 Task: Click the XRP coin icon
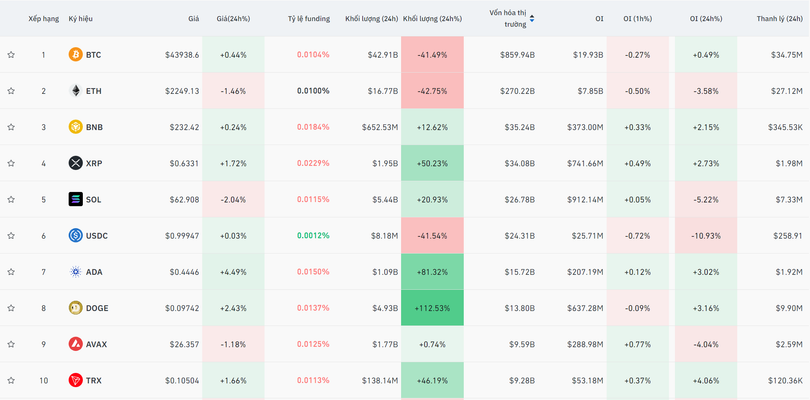pos(75,163)
